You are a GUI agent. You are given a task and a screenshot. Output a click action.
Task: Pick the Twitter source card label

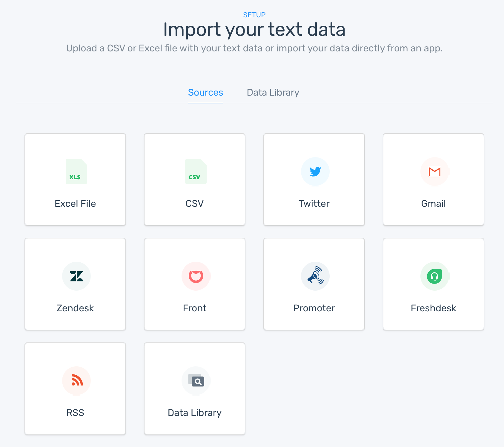(314, 203)
